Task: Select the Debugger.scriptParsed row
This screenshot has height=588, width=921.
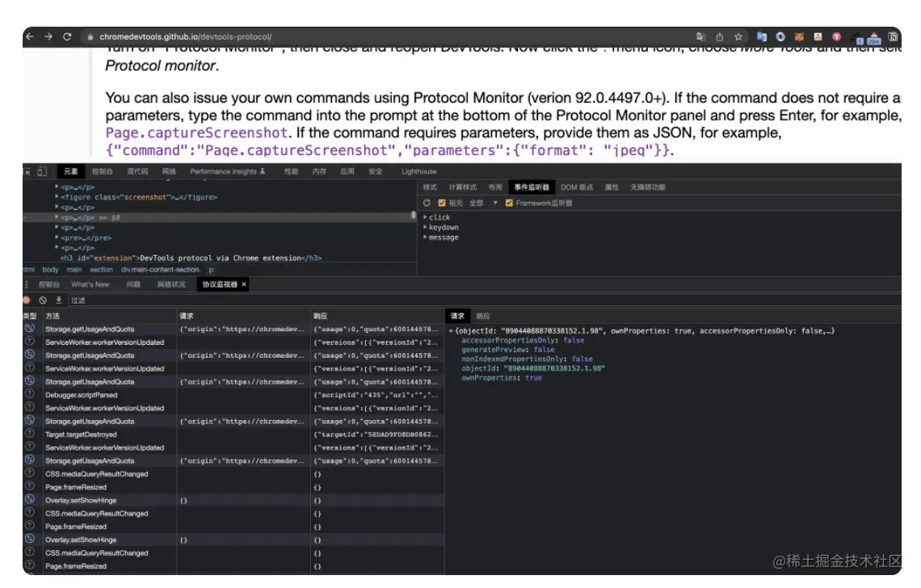Action: (x=233, y=395)
